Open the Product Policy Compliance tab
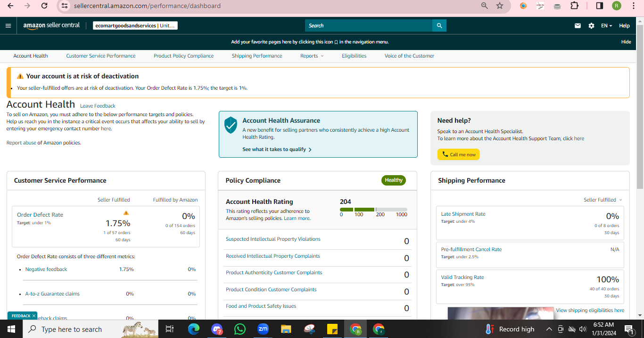 (x=183, y=56)
